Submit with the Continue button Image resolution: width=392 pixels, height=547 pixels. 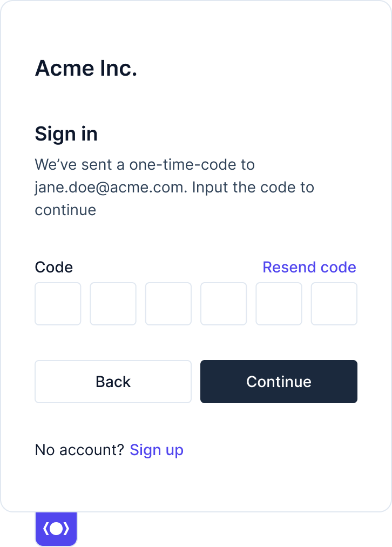[x=279, y=382]
